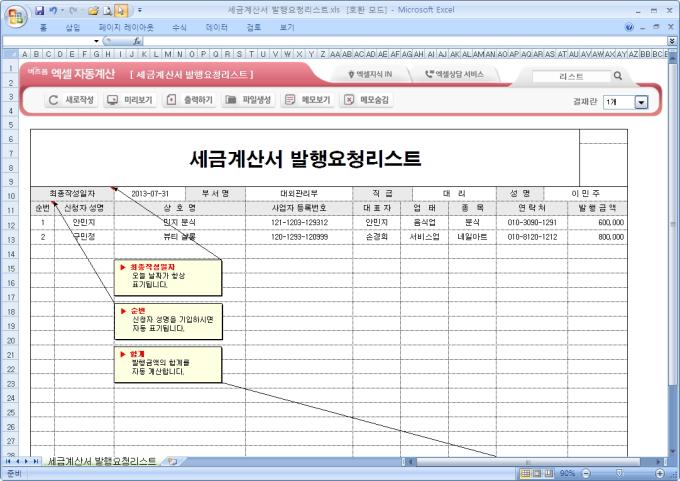Select the cell containing 네일아트

pyautogui.click(x=472, y=237)
